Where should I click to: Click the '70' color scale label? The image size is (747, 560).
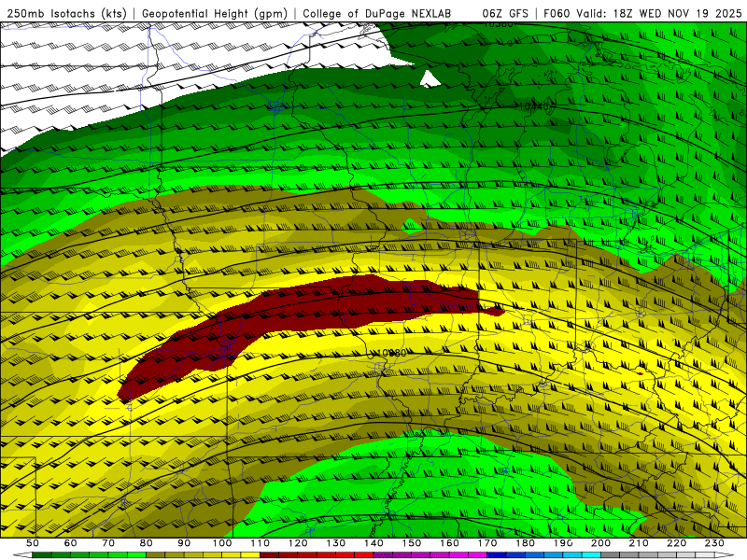click(x=108, y=543)
